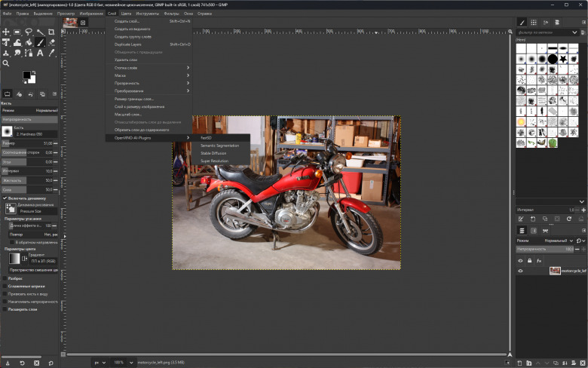
Task: Expand the brush filter dropdown arrow
Action: [574, 32]
